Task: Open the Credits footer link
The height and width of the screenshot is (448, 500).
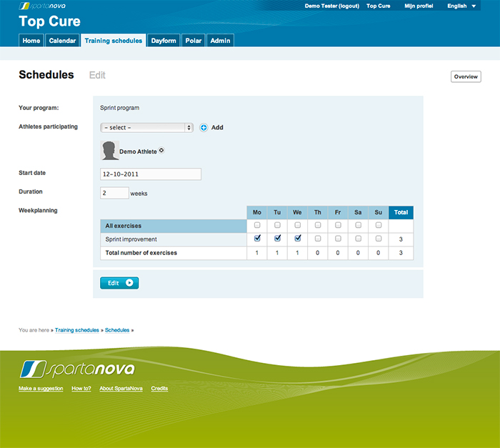Action: tap(159, 388)
